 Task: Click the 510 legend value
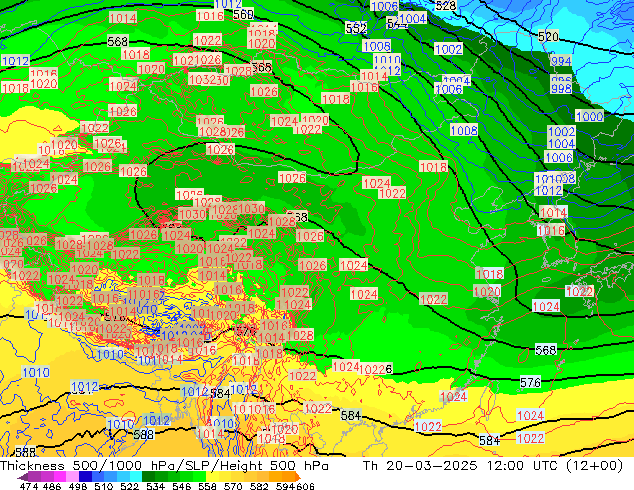tap(104, 486)
